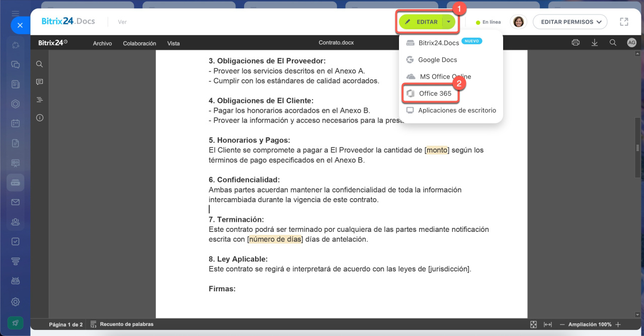This screenshot has width=644, height=336.
Task: Click the scrollbar down arrow
Action: 638,315
